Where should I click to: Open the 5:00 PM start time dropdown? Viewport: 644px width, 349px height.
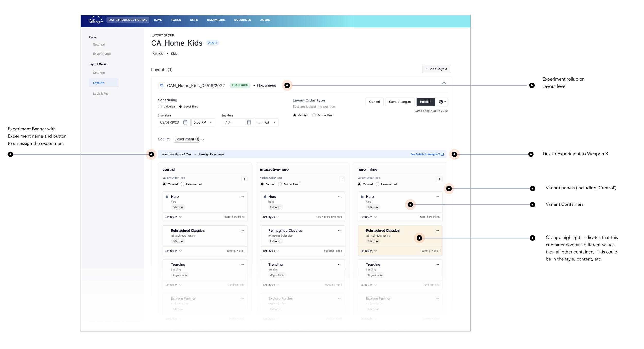coord(203,122)
